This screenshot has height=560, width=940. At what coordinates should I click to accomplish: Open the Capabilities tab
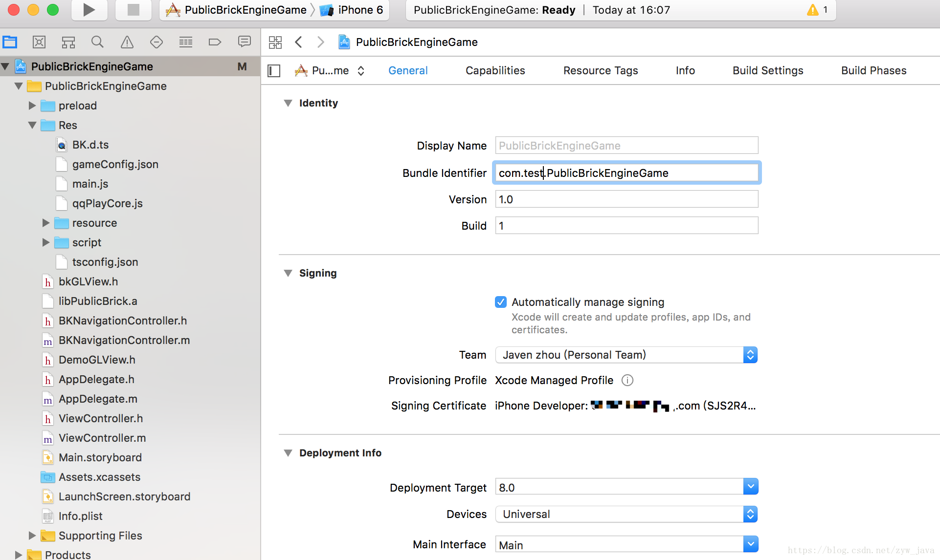[x=495, y=70]
